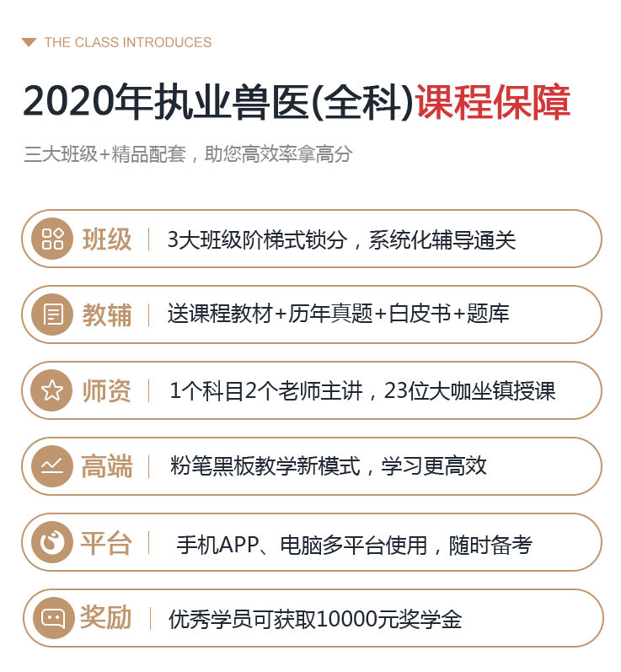Select the 高端 label
The width and height of the screenshot is (621, 672).
[x=107, y=466]
